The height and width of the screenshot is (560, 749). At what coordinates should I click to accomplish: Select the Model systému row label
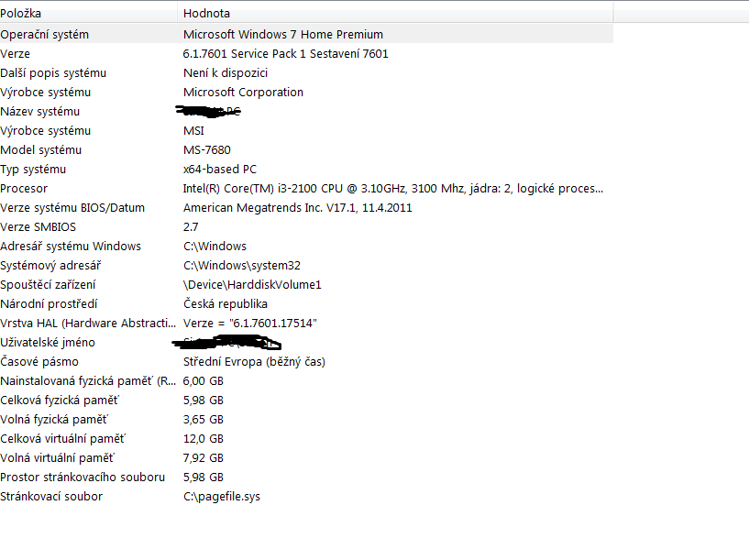click(41, 150)
